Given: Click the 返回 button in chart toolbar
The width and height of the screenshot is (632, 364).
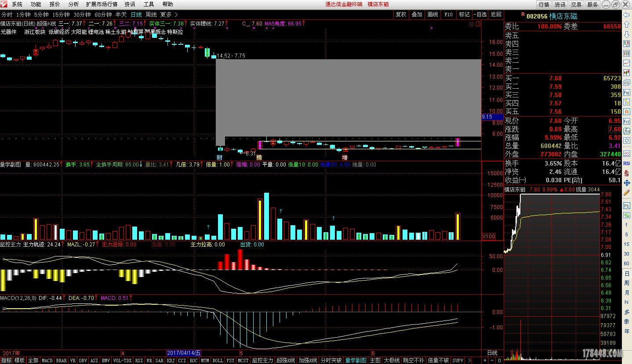Looking at the screenshot, I should pyautogui.click(x=496, y=14).
